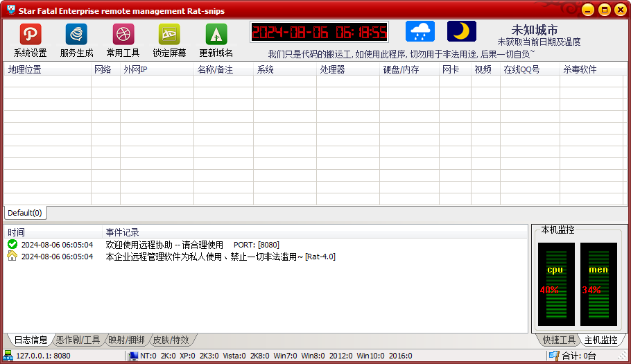Open 系统设置 (System Settings) toolbar icon
Image resolution: width=631 pixels, height=364 pixels.
pos(30,35)
